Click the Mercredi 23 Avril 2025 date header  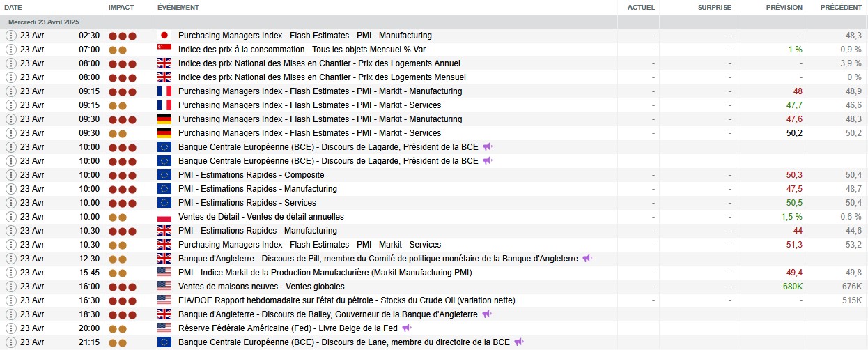pos(43,22)
